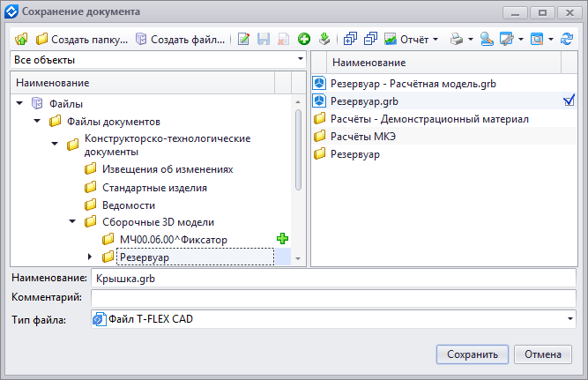The width and height of the screenshot is (588, 380).
Task: Open the view settings dropdown arrow
Action: pos(521,39)
